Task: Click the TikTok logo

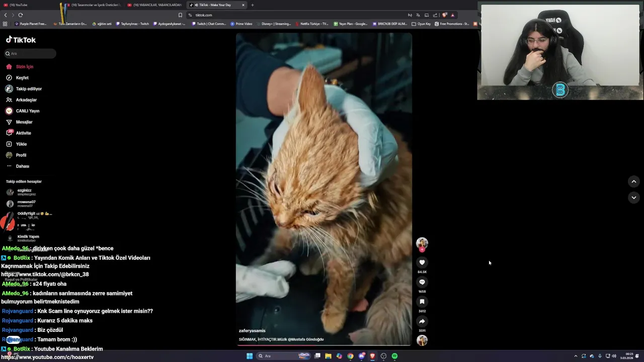Action: pyautogui.click(x=21, y=40)
